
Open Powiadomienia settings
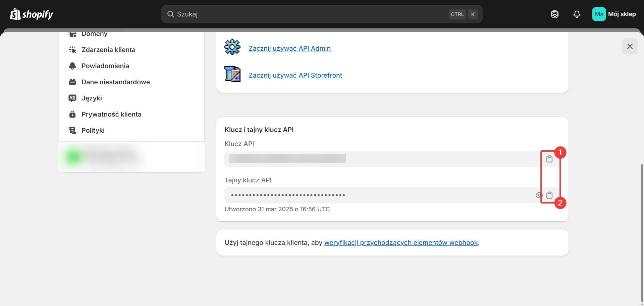pyautogui.click(x=105, y=66)
